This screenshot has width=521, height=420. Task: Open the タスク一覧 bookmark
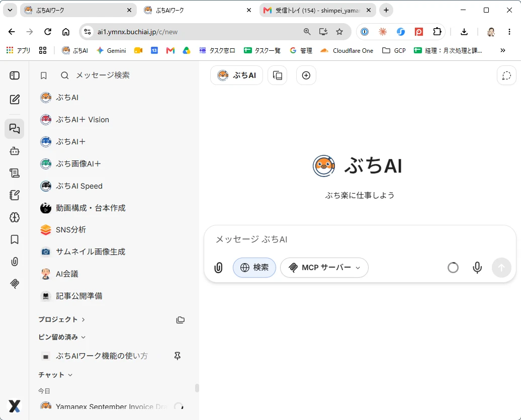[262, 50]
